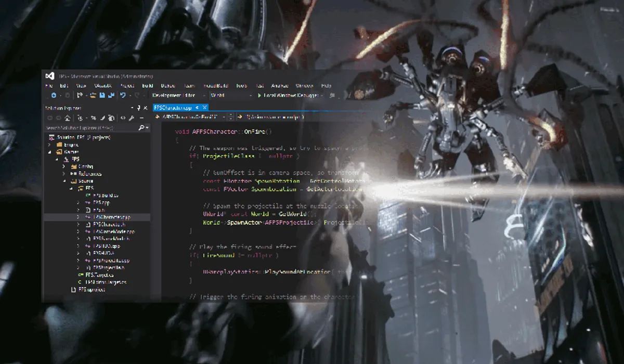Screen dimensions: 624x364
Task: Open the Help menu
Action: (326, 86)
